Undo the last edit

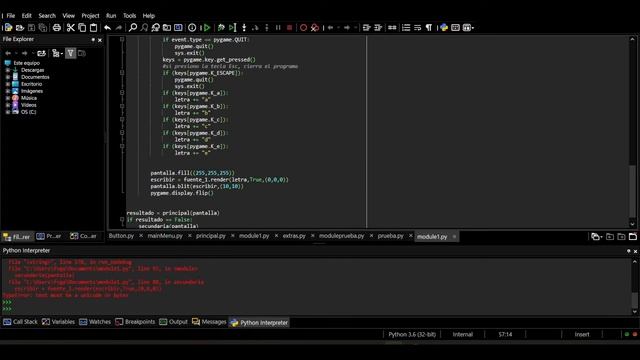107,28
